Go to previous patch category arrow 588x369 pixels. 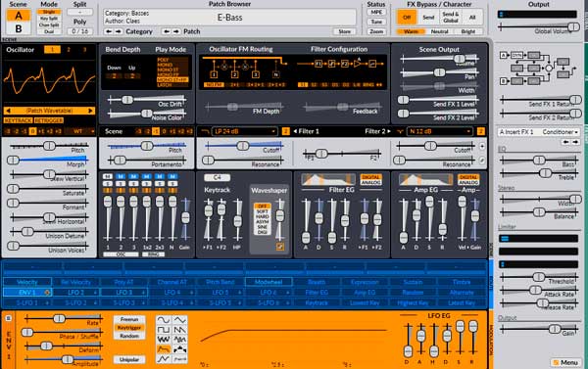109,31
